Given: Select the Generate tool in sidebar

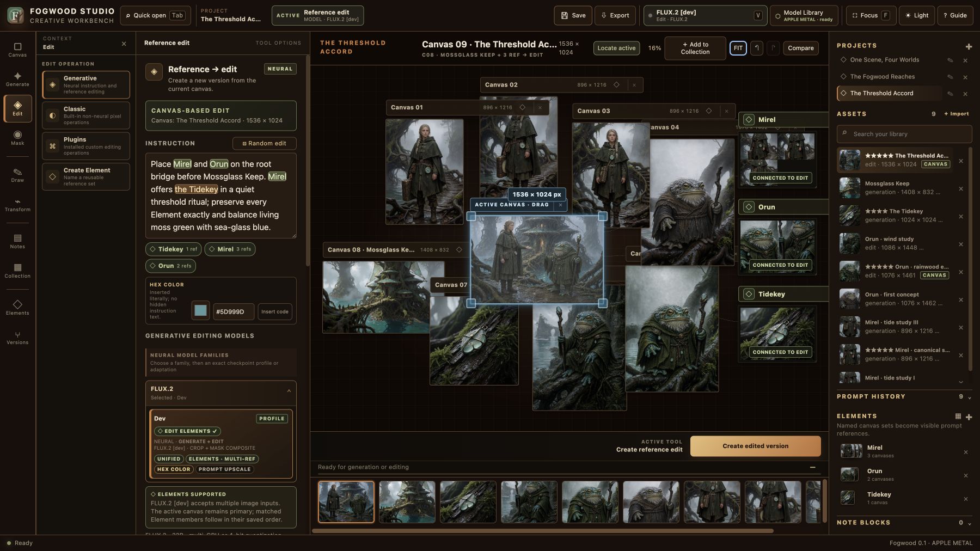Looking at the screenshot, I should tap(17, 79).
